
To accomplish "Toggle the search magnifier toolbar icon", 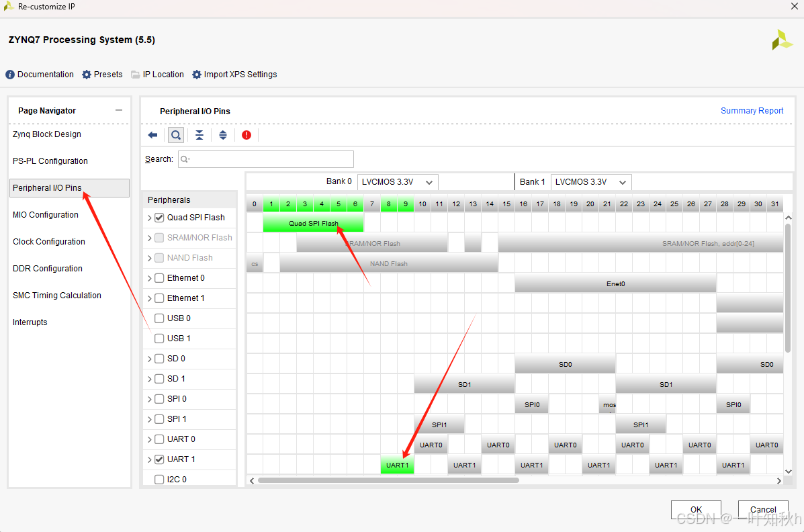I will pyautogui.click(x=176, y=135).
